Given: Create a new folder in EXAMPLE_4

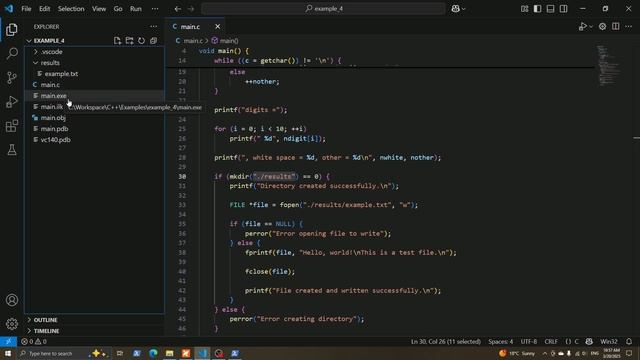Looking at the screenshot, I should (x=129, y=40).
